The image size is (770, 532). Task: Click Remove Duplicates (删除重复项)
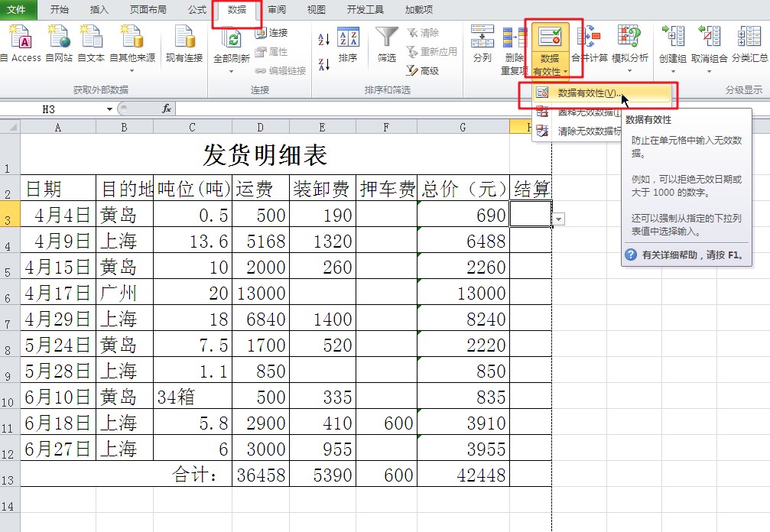coord(514,50)
